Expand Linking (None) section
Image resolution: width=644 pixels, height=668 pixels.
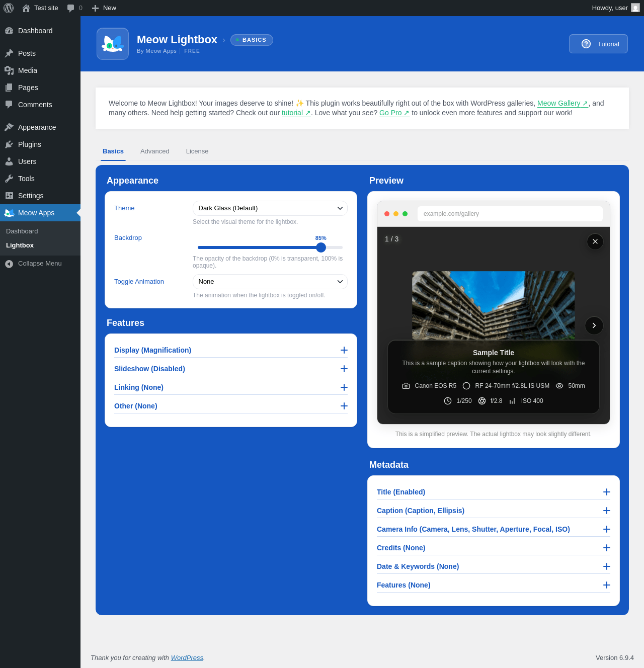231,387
